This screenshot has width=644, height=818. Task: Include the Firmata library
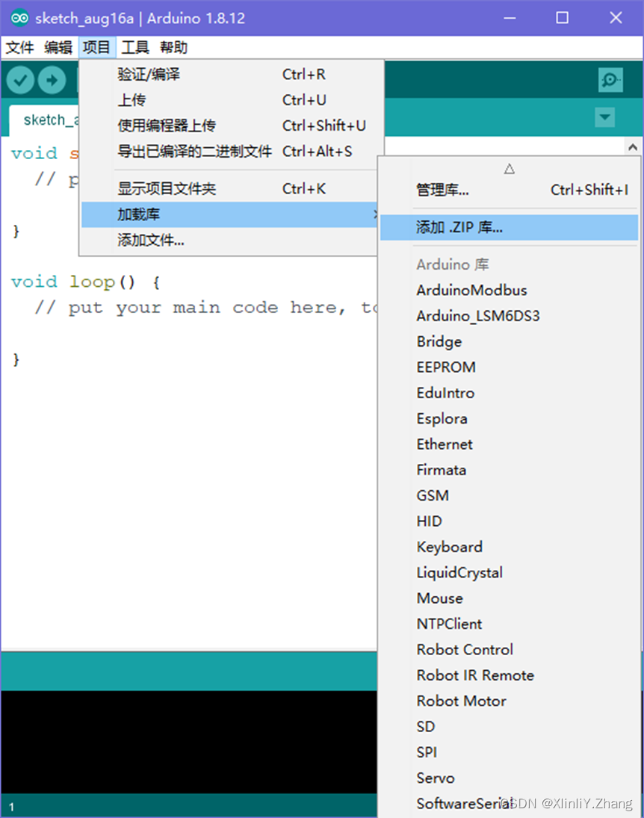(509, 470)
